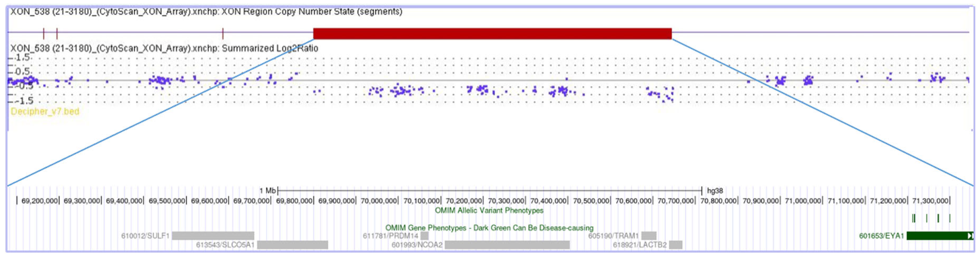Click the gray SULF1 gene bar
This screenshot has width=980, height=259.
(213, 236)
